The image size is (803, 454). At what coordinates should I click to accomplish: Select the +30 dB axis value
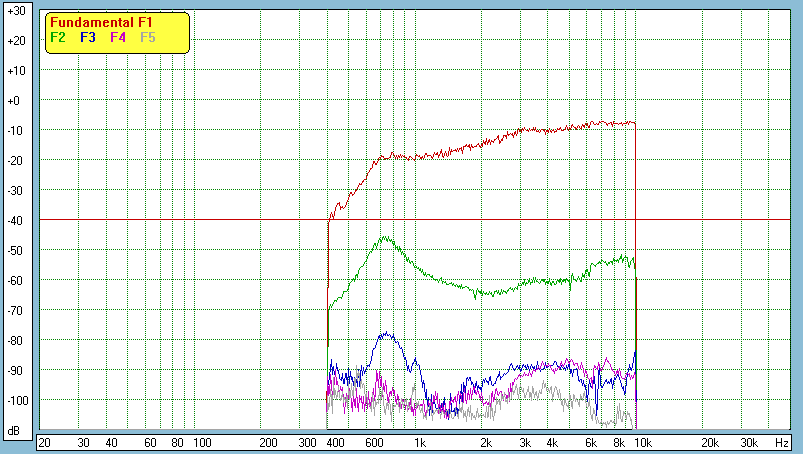[16, 11]
